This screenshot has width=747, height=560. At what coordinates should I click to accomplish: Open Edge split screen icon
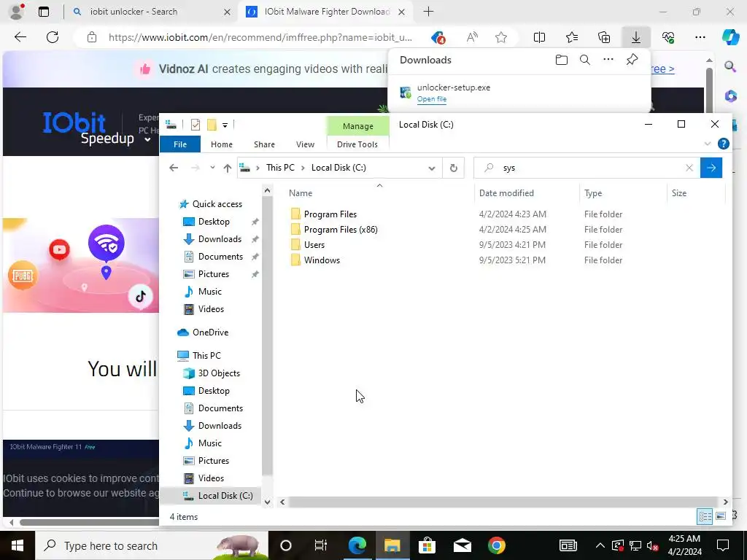tap(539, 37)
